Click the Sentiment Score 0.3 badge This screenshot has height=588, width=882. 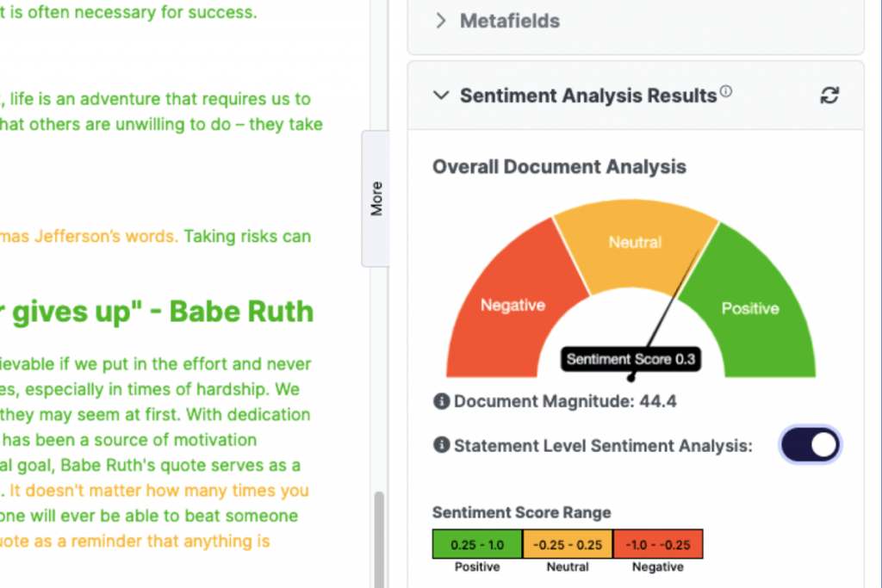tap(630, 359)
